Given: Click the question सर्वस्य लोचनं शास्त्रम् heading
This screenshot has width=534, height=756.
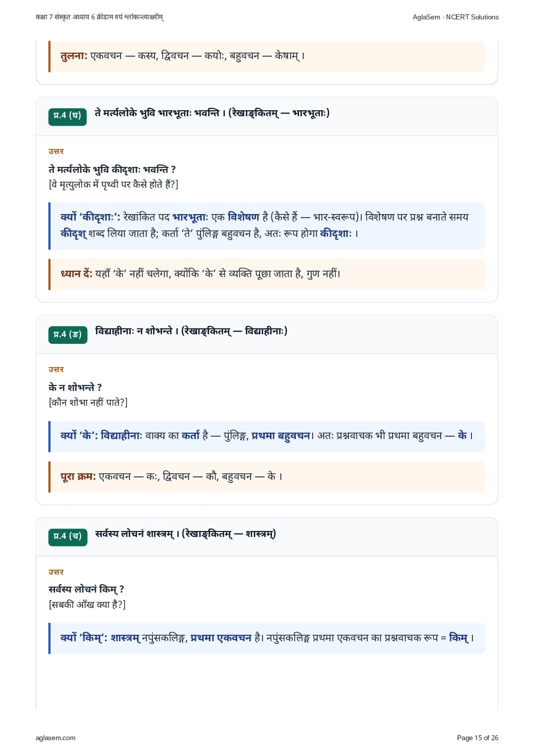Looking at the screenshot, I should (186, 533).
